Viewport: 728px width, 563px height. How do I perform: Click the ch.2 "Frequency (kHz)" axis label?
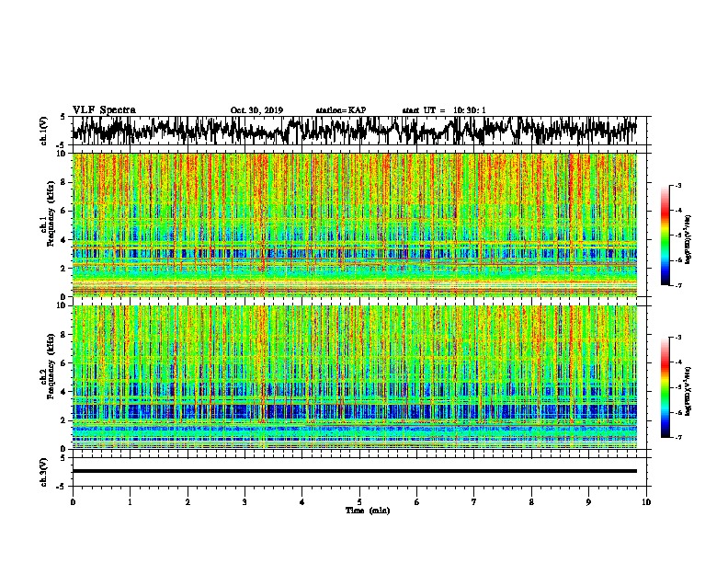[51, 366]
